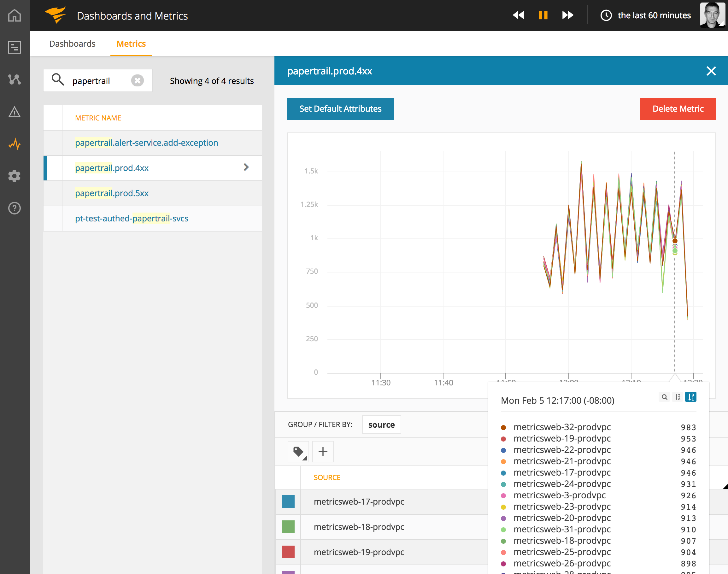Open Help via the question mark icon
728x574 pixels.
click(15, 208)
